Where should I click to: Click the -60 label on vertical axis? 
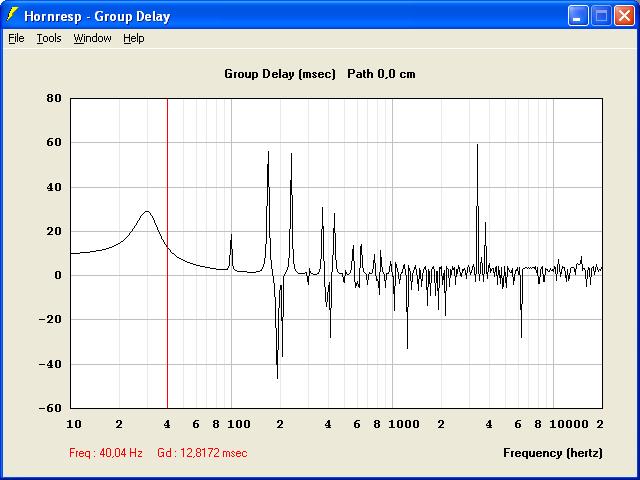(x=50, y=408)
